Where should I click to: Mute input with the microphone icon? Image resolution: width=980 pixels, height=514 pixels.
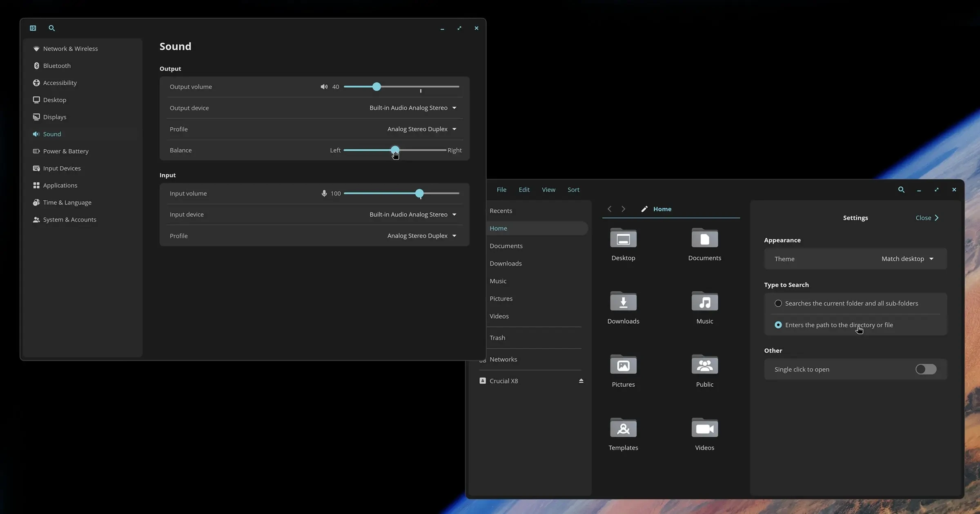point(324,193)
